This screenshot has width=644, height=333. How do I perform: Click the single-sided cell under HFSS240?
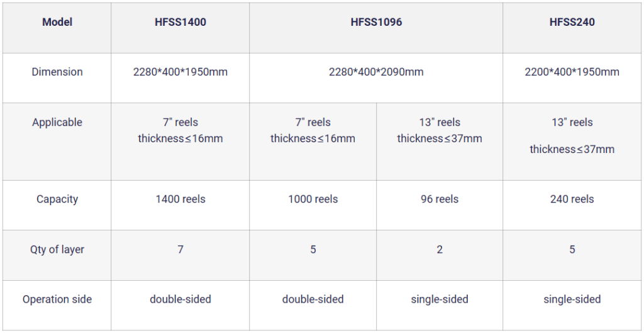pos(572,299)
